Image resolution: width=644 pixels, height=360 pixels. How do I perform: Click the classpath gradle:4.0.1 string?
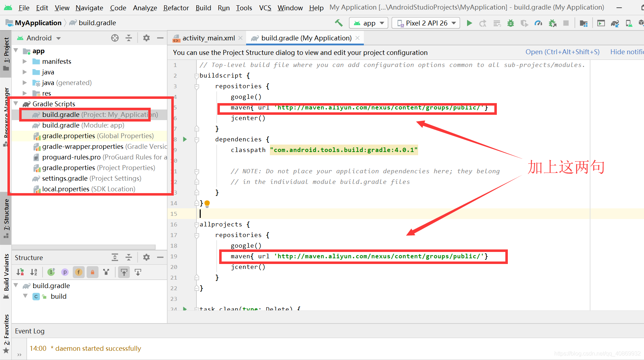click(344, 150)
